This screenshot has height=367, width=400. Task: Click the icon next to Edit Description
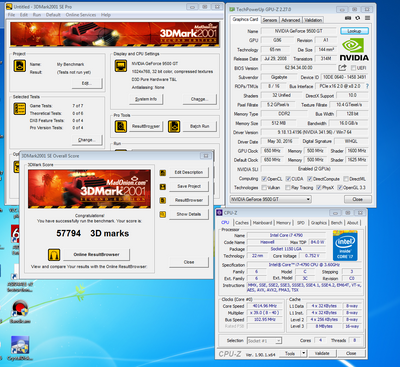[163, 173]
